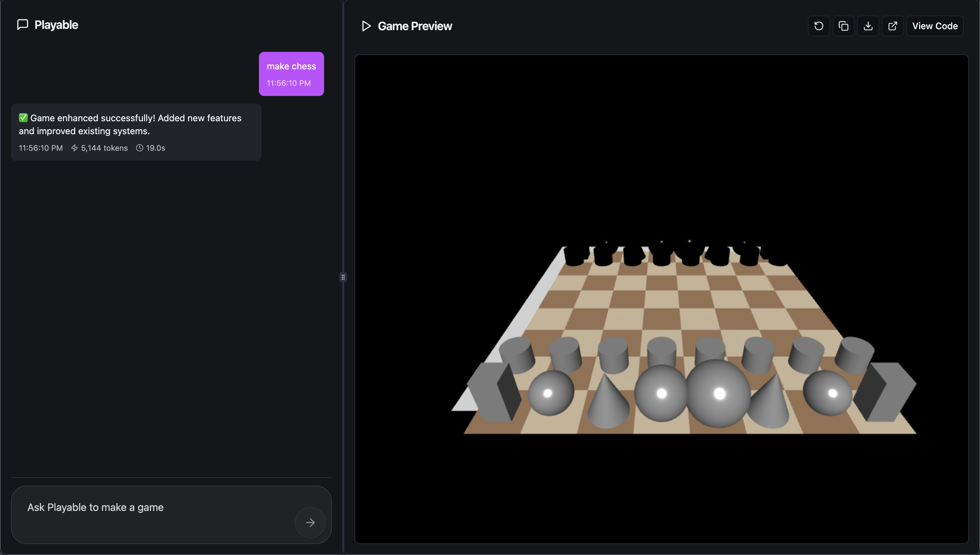The height and width of the screenshot is (555, 980).
Task: Click the send arrow button
Action: 310,522
